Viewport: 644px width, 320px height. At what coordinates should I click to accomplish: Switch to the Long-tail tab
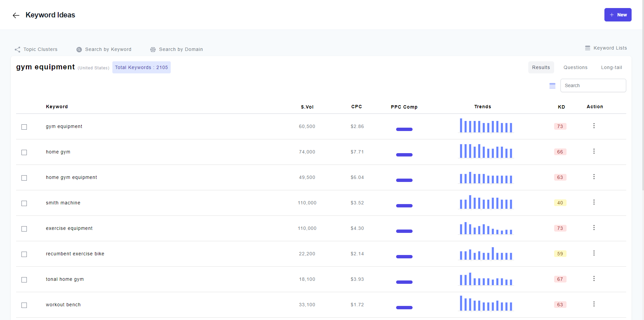(x=611, y=67)
